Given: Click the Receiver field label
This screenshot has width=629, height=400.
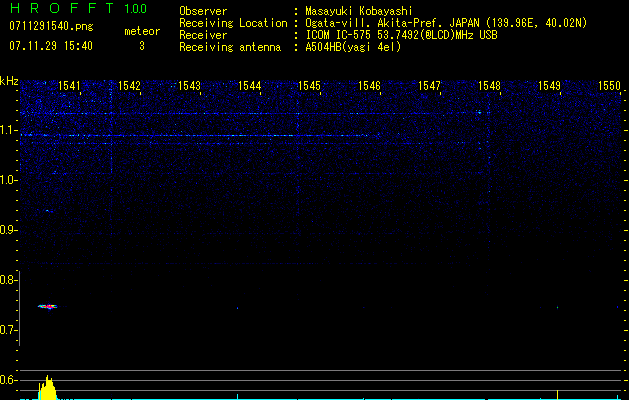Looking at the screenshot, I should 203,35.
